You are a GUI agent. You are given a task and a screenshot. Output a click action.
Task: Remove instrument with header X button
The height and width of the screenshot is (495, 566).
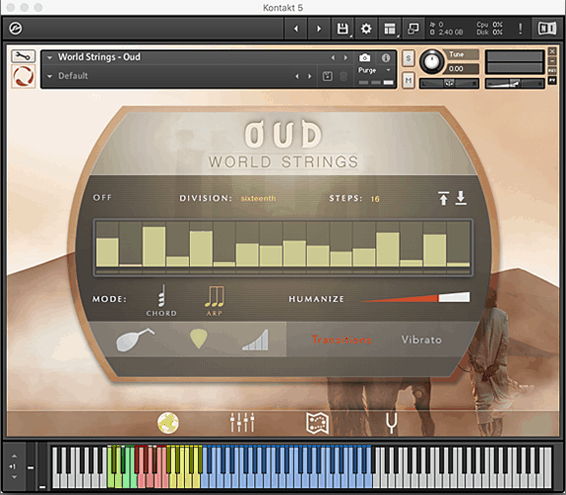pos(552,51)
